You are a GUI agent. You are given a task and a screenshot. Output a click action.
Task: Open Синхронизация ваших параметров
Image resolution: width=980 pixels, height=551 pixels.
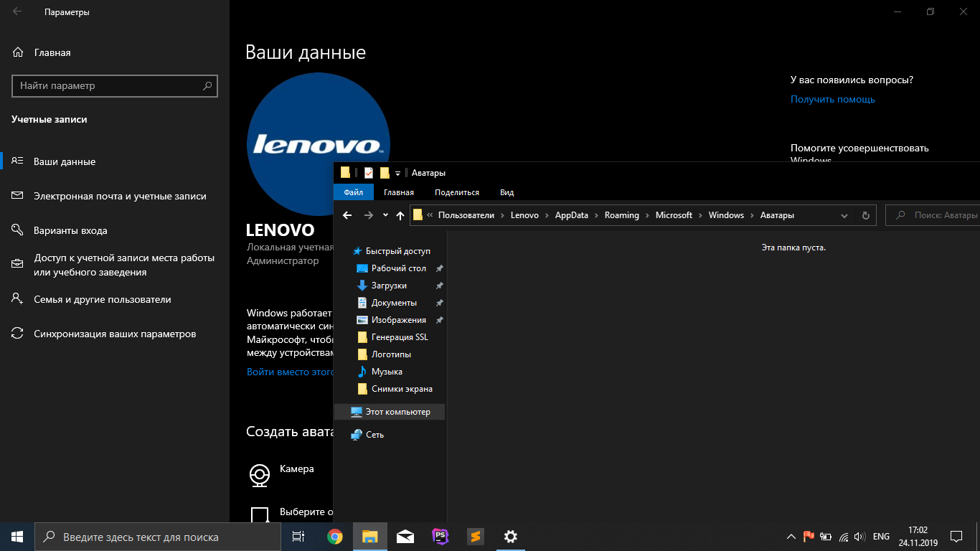coord(115,334)
